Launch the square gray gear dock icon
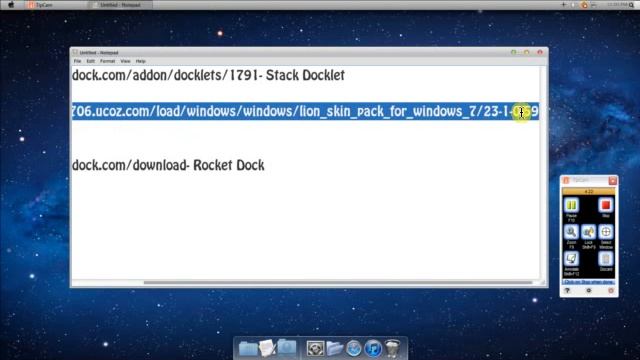 pos(315,349)
